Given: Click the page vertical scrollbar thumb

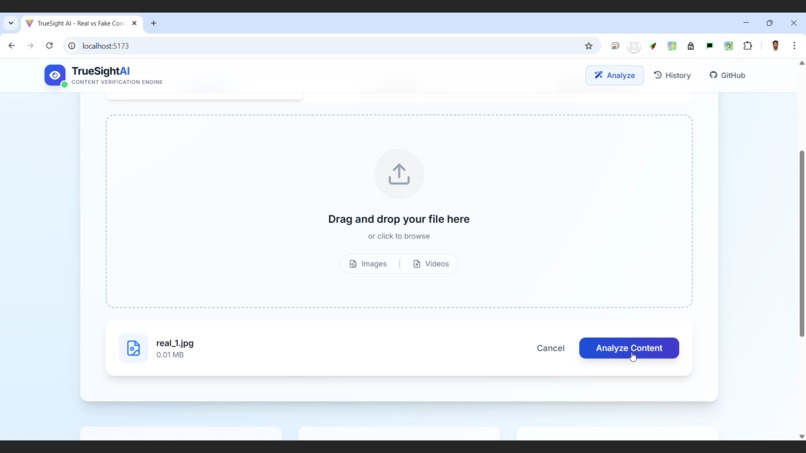Looking at the screenshot, I should (x=801, y=244).
